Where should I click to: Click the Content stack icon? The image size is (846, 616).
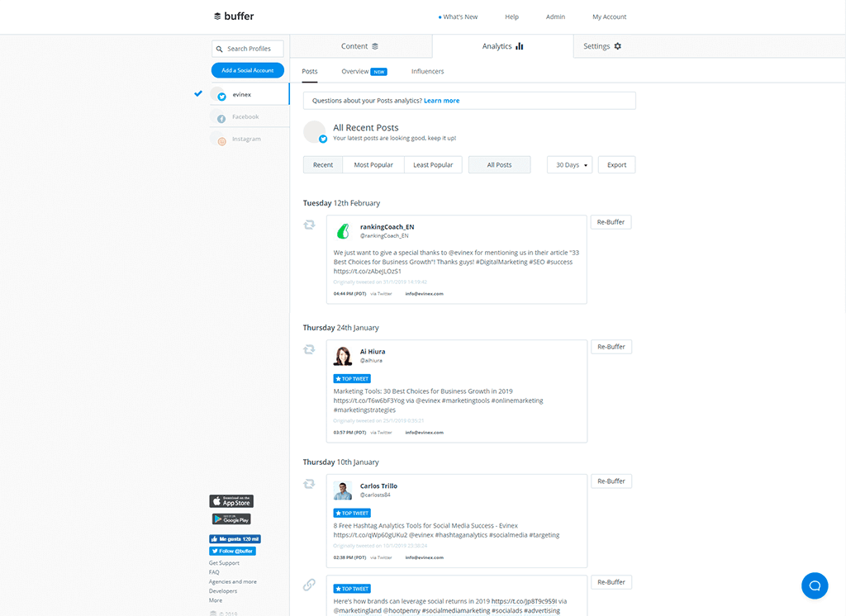[x=375, y=46]
